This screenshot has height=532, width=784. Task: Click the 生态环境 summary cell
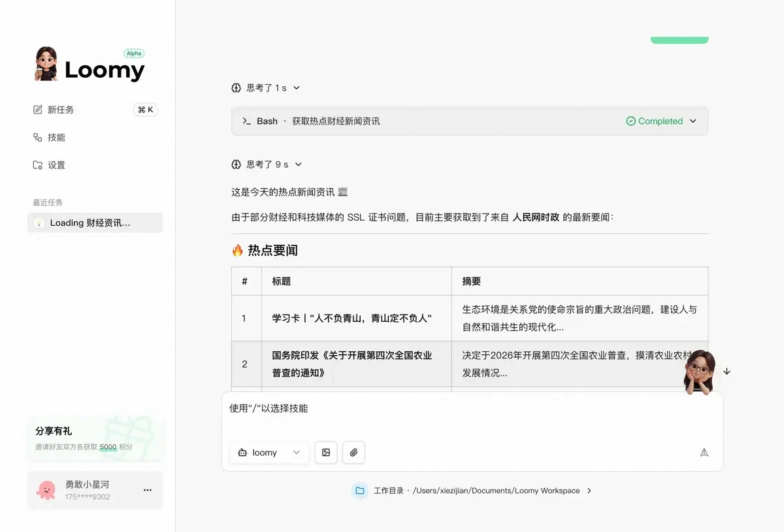(x=580, y=319)
